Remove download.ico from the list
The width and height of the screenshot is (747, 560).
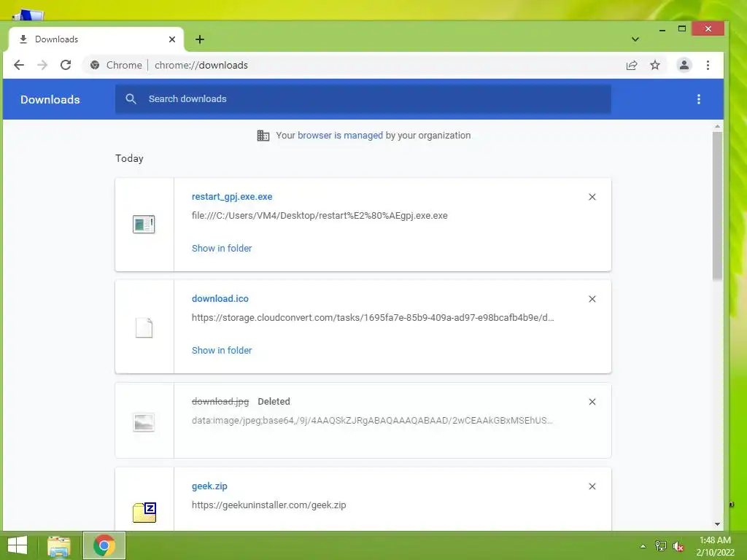(x=592, y=299)
